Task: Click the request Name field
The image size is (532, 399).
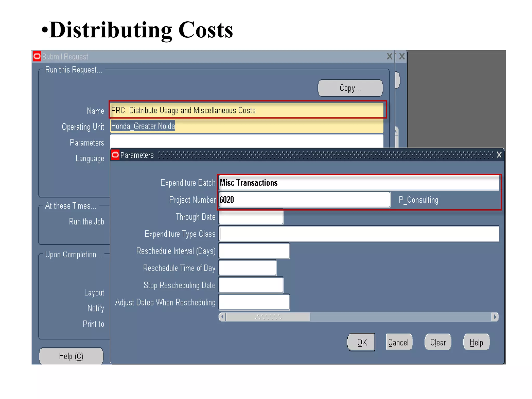Action: coord(247,110)
